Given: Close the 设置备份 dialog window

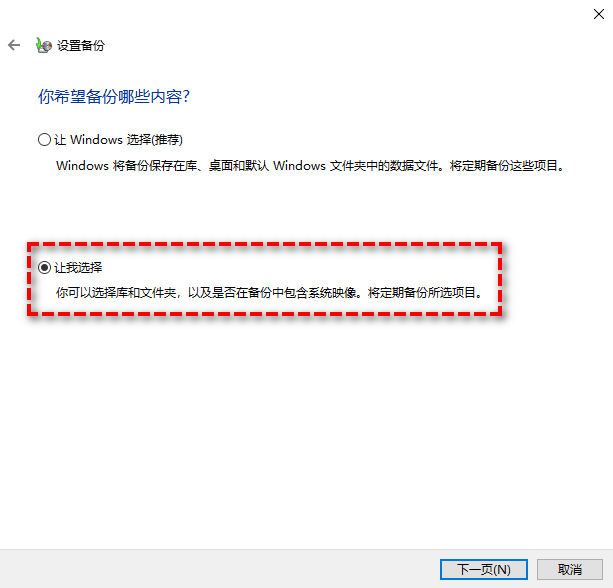Looking at the screenshot, I should click(x=599, y=14).
